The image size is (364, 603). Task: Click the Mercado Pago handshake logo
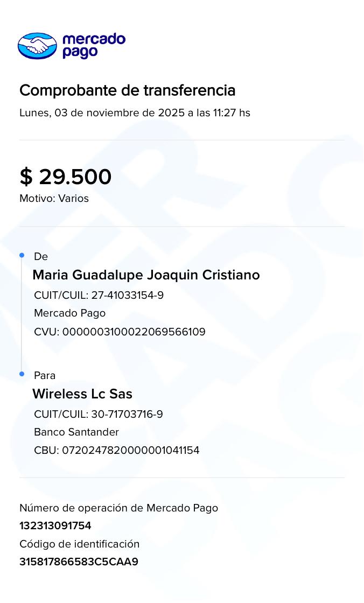tap(37, 46)
